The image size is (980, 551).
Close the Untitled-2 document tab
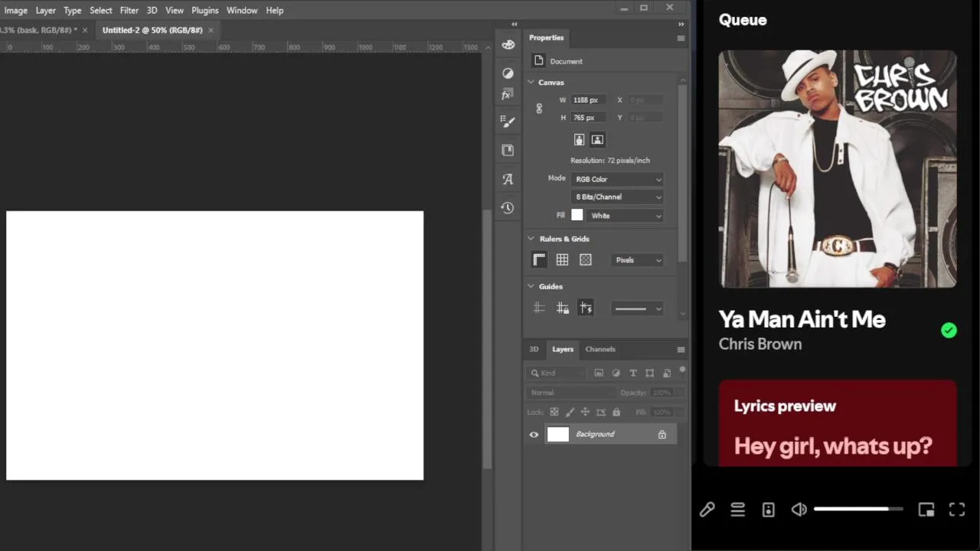pyautogui.click(x=211, y=30)
